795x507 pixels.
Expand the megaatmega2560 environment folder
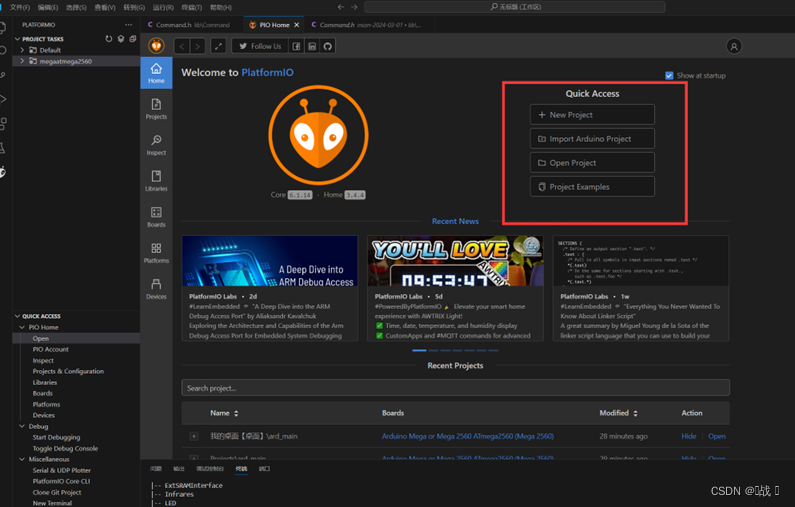[x=22, y=61]
